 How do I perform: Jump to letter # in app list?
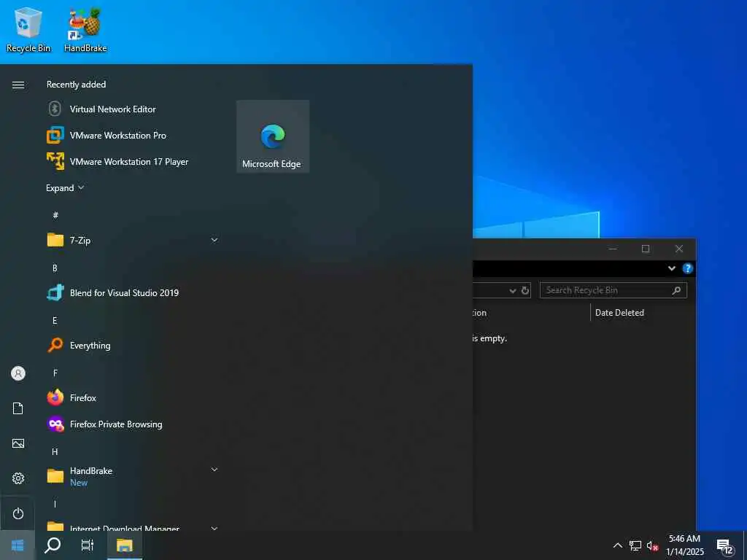(x=55, y=215)
